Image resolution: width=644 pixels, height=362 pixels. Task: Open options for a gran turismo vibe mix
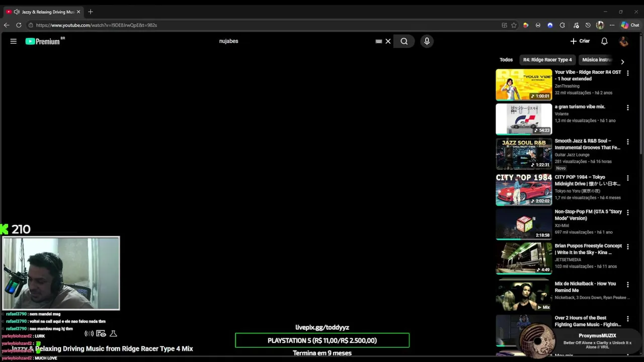click(x=627, y=108)
